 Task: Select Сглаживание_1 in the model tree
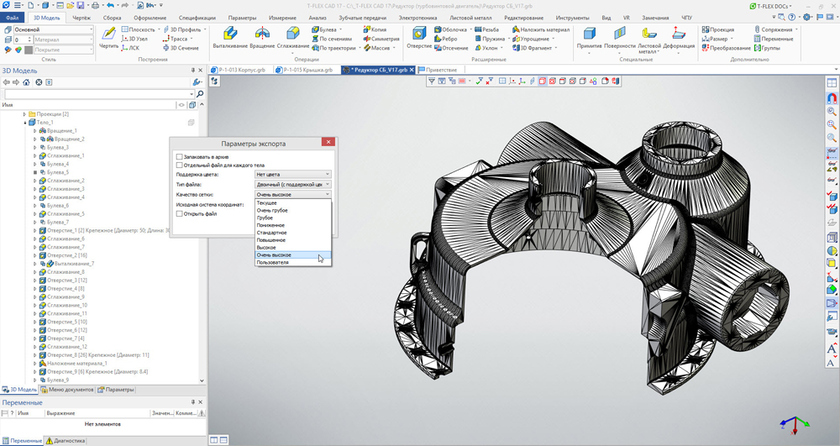(x=67, y=156)
